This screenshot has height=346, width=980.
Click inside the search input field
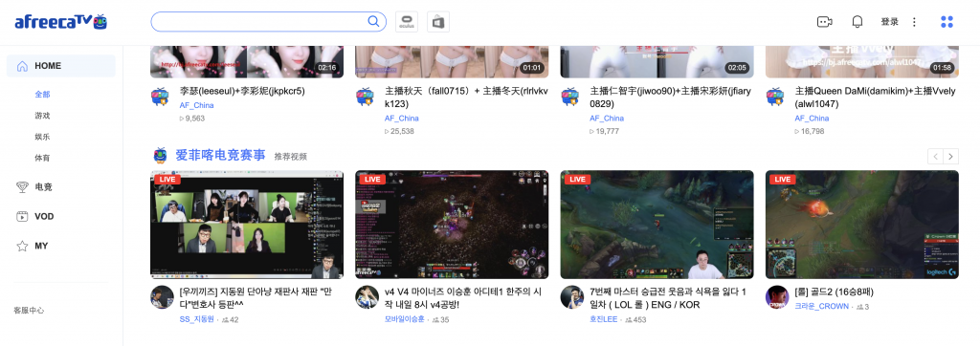click(x=258, y=21)
